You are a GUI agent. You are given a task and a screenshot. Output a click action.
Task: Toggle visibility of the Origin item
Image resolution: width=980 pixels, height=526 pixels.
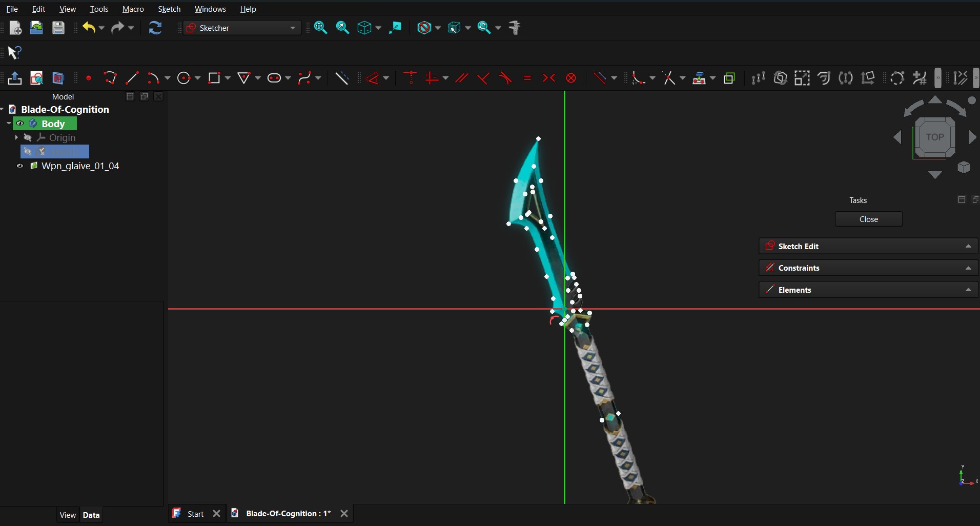(x=28, y=137)
